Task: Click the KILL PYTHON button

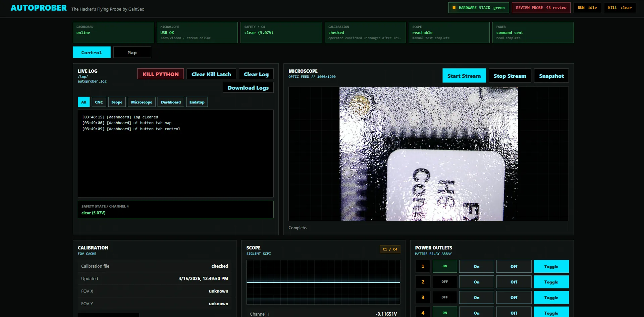Action: 160,74
